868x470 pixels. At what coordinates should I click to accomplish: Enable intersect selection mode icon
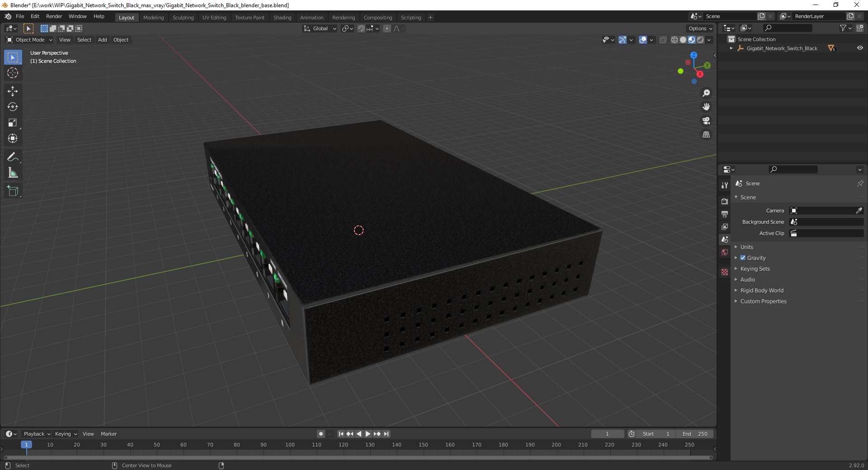click(x=79, y=28)
